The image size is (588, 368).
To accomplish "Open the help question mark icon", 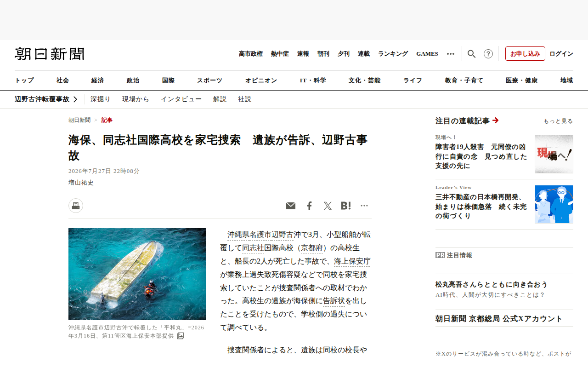I will [x=488, y=54].
